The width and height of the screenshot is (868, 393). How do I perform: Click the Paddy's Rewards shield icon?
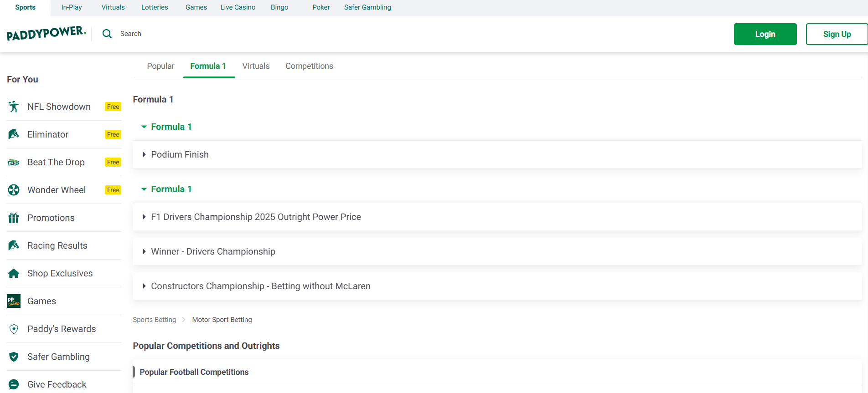(x=14, y=329)
